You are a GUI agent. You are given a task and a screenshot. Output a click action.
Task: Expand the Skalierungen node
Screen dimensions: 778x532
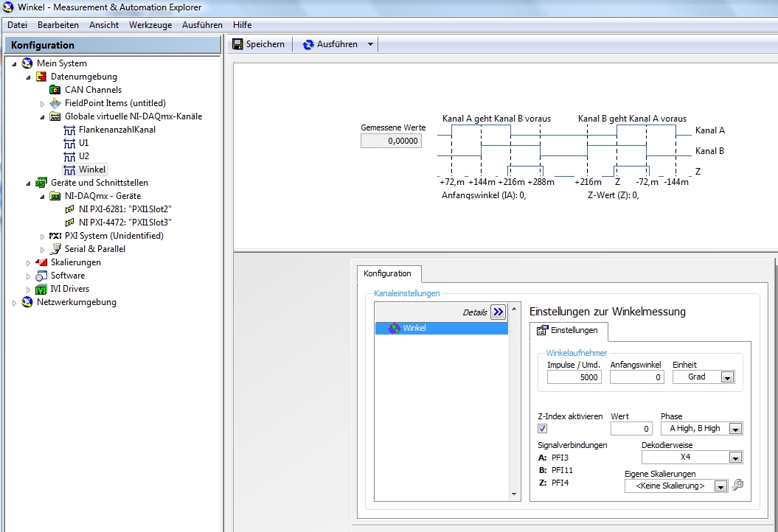point(28,263)
